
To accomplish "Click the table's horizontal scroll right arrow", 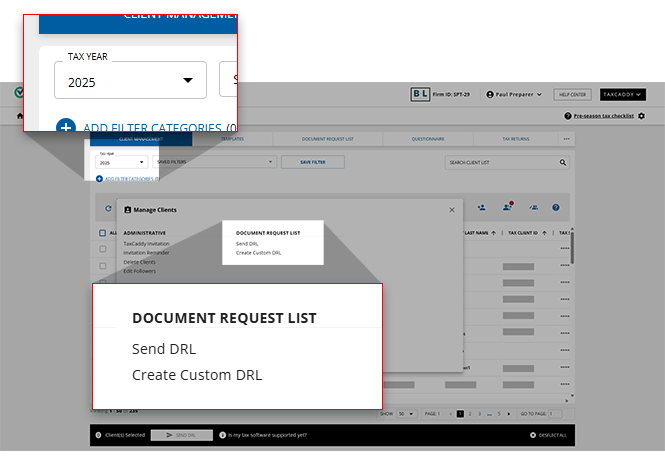I will click(x=567, y=400).
